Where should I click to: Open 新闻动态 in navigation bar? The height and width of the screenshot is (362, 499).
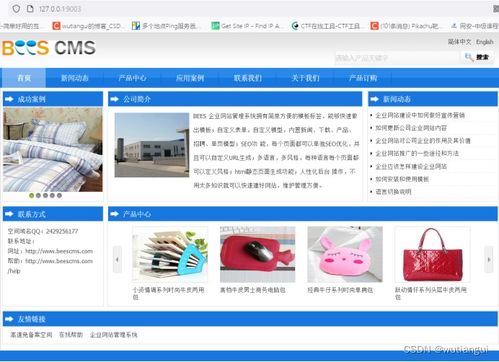tap(75, 78)
